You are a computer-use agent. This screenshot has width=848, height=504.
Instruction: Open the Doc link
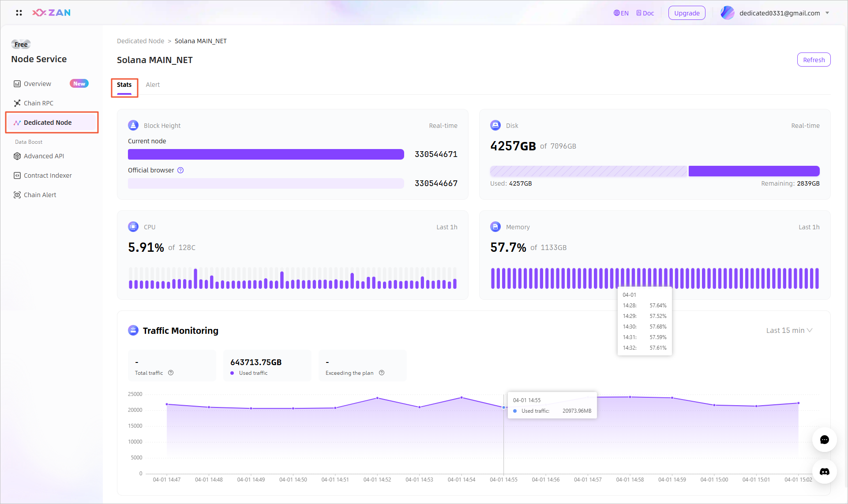[645, 13]
